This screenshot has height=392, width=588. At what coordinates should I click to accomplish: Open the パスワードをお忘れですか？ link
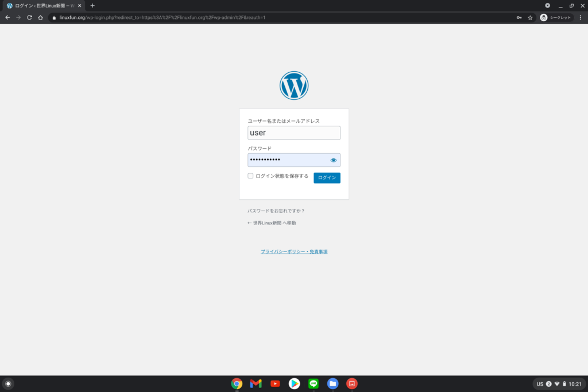(276, 211)
